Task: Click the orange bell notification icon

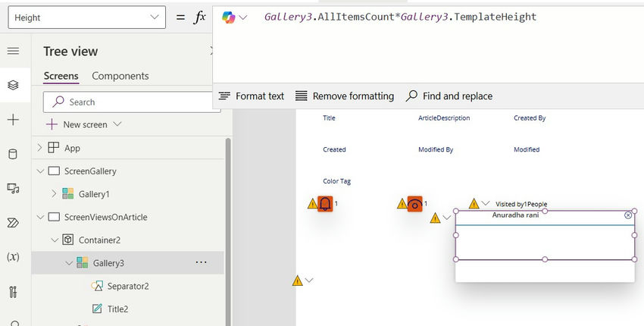Action: pos(325,203)
